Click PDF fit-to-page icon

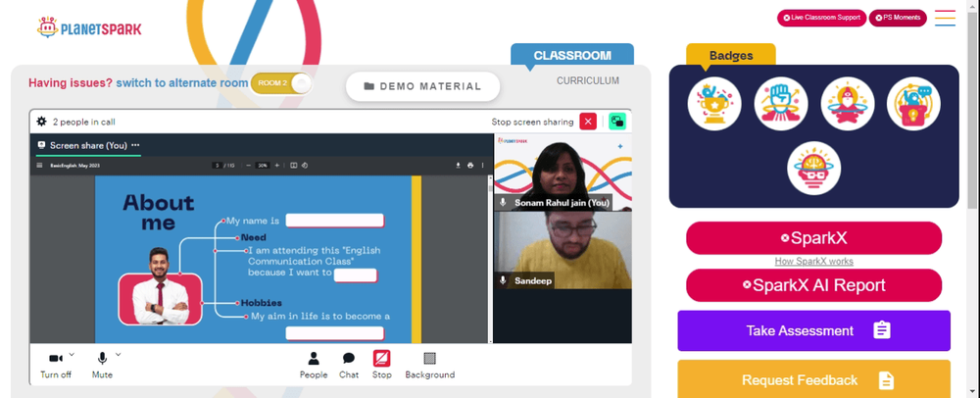point(293,166)
